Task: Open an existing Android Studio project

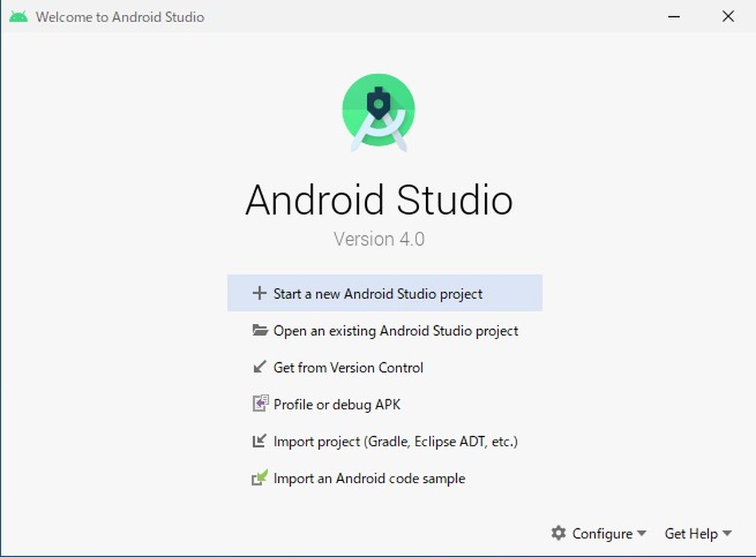Action: pos(396,331)
